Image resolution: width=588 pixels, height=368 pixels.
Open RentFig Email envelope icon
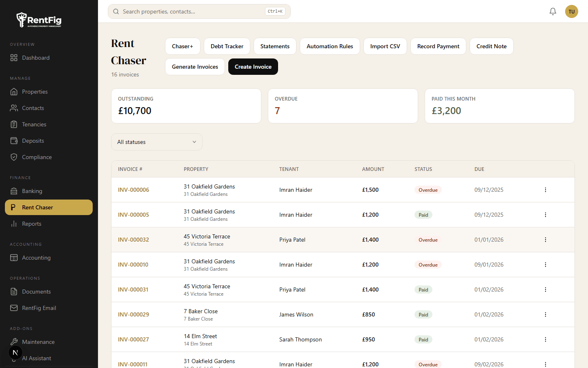click(14, 308)
